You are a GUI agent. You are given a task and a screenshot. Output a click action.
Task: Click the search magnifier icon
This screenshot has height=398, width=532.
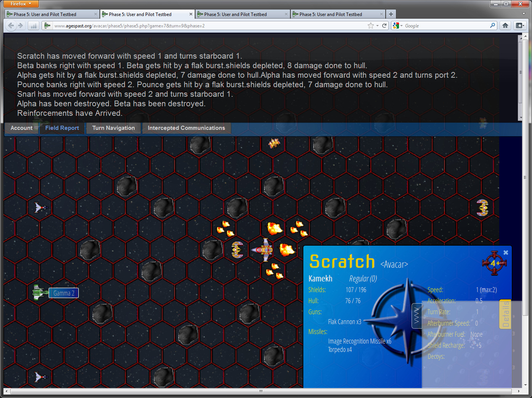[493, 26]
